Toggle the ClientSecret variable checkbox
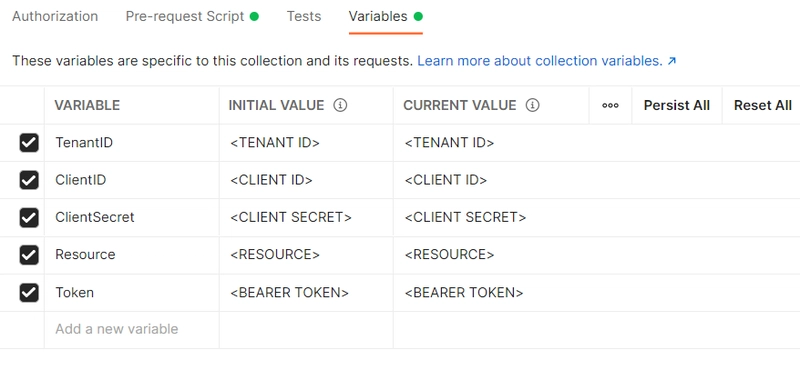Screen dimensions: 800x380 pos(29,218)
